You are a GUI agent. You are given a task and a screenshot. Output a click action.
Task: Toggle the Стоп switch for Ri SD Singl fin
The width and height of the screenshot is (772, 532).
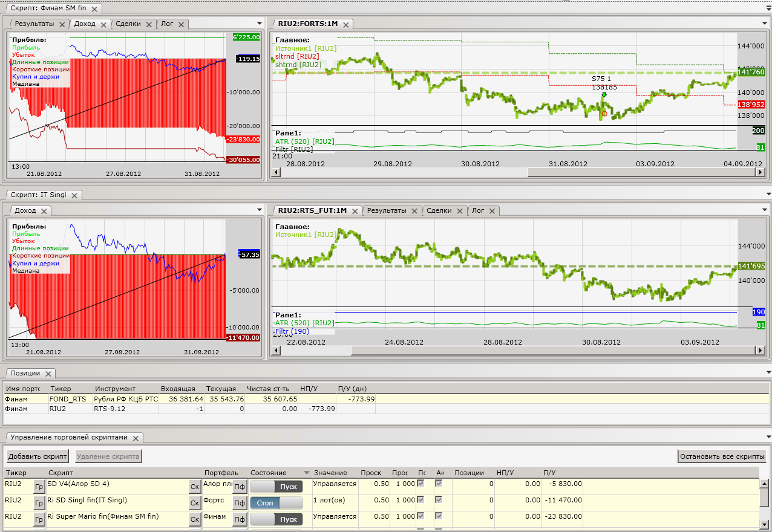[x=276, y=503]
